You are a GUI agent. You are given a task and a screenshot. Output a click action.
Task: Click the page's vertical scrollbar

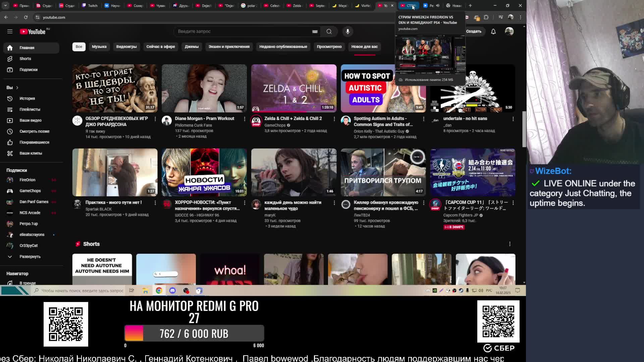pos(524,129)
